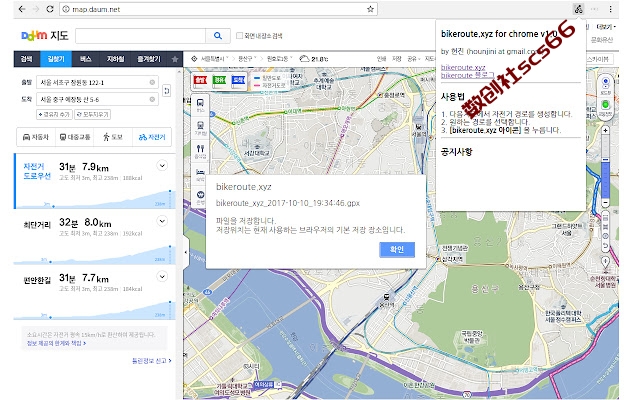This screenshot has width=640, height=400.
Task: Show lodging with the bed icon
Action: (x=200, y=172)
